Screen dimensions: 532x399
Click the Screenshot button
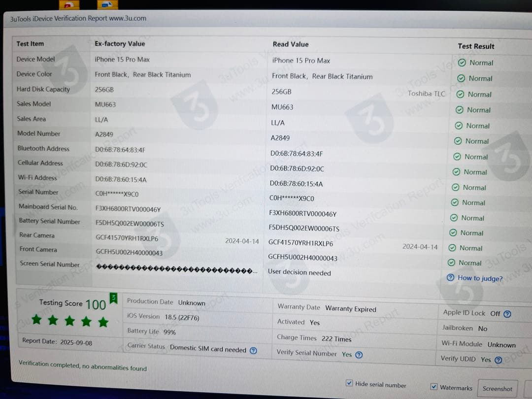coord(497,389)
